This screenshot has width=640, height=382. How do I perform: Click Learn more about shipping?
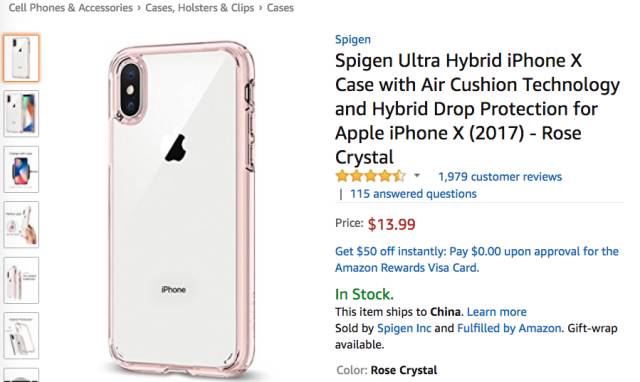496,312
